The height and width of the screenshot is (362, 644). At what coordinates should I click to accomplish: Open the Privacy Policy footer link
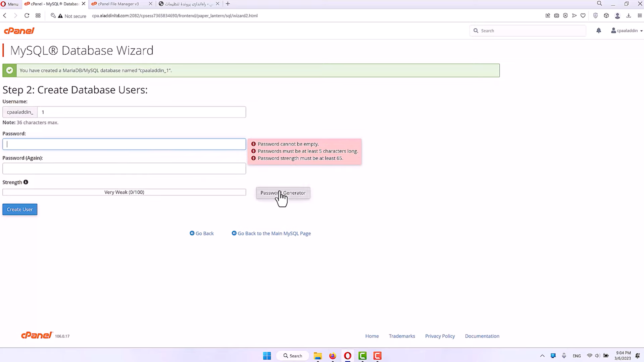click(x=440, y=336)
